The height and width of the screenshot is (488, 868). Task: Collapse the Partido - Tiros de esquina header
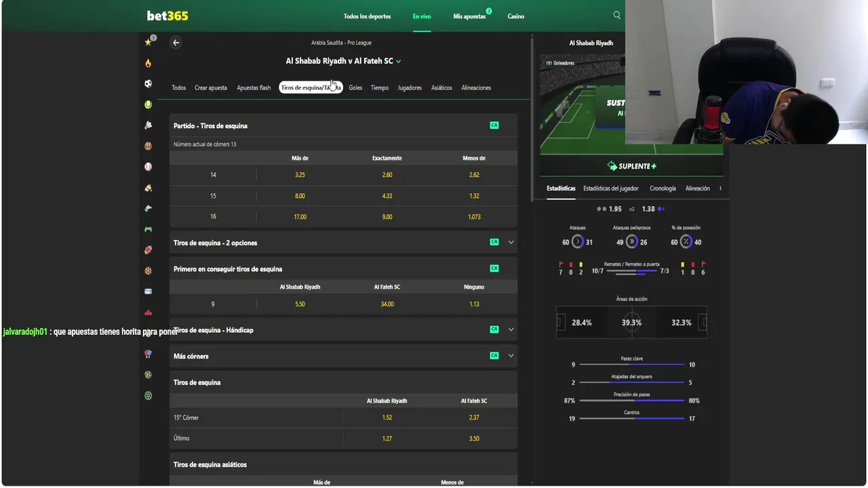click(x=343, y=125)
